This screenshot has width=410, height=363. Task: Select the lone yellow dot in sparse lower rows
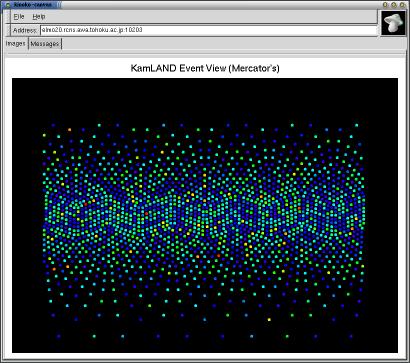tap(269, 319)
